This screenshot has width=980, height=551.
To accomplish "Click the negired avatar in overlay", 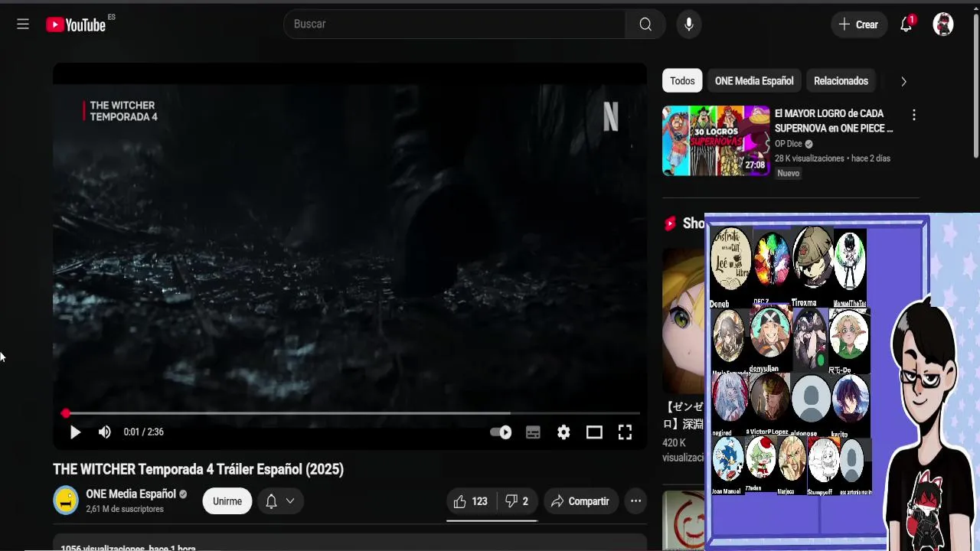I will click(x=730, y=398).
